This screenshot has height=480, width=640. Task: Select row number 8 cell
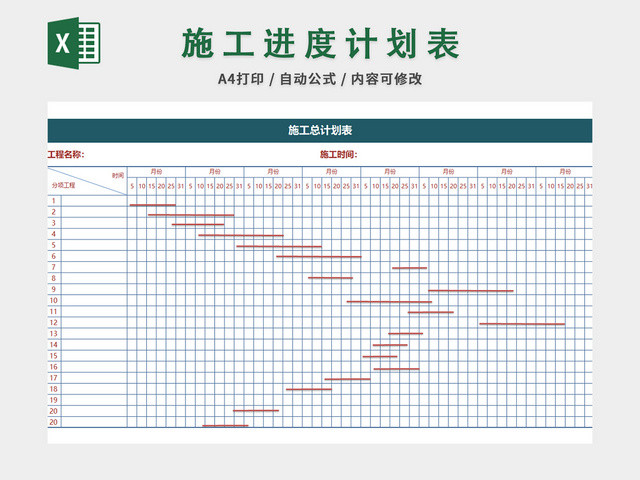click(54, 278)
